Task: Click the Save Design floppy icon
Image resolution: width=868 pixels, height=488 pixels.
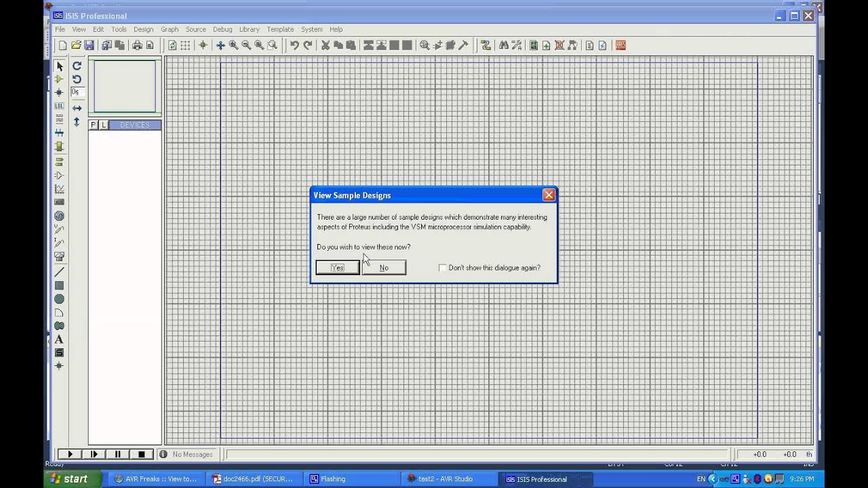Action: point(89,45)
